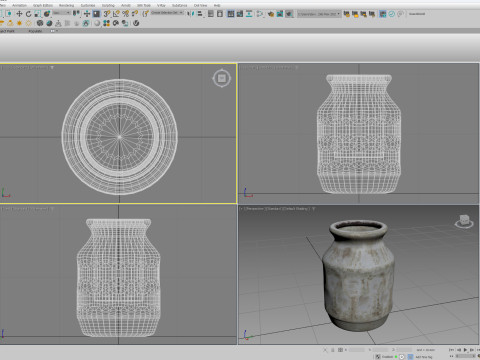Screen dimensions: 480x360
Task: Toggle the Percent Snap button
Action: 126,14
